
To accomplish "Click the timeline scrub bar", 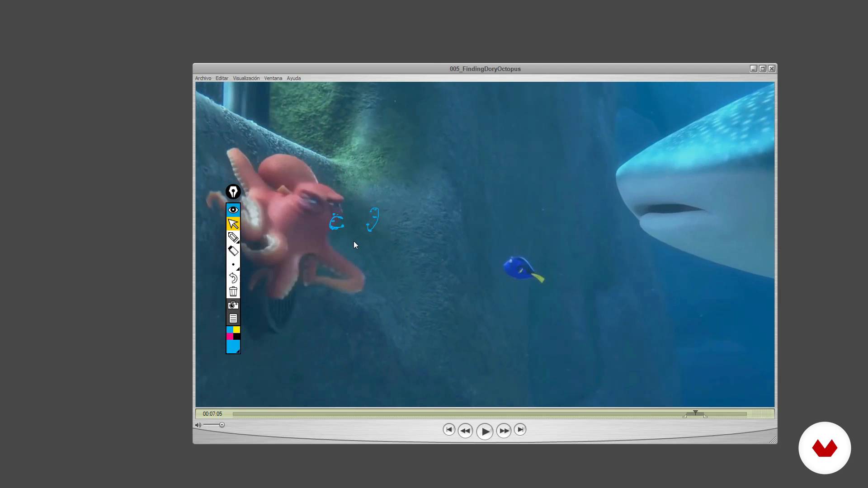I will pos(490,414).
